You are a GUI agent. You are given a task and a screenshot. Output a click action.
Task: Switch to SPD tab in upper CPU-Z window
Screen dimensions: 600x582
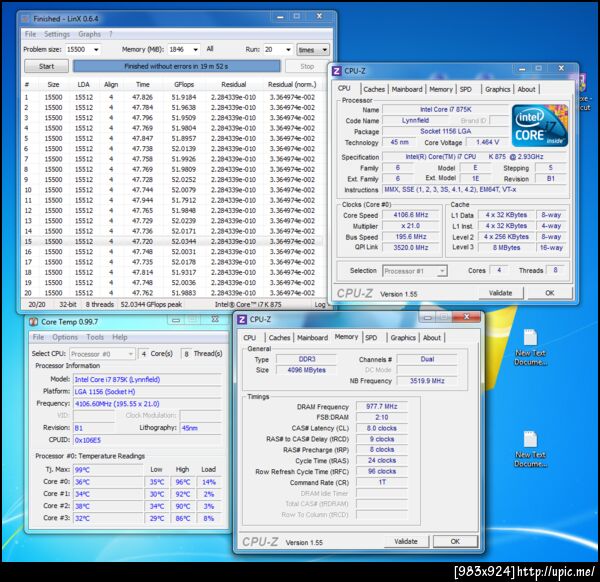click(x=466, y=89)
